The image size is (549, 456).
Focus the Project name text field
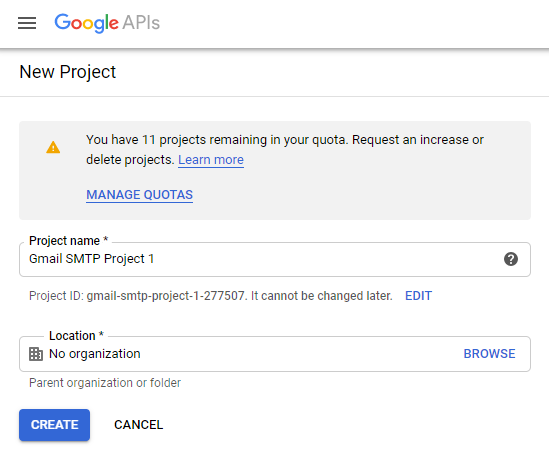(275, 259)
